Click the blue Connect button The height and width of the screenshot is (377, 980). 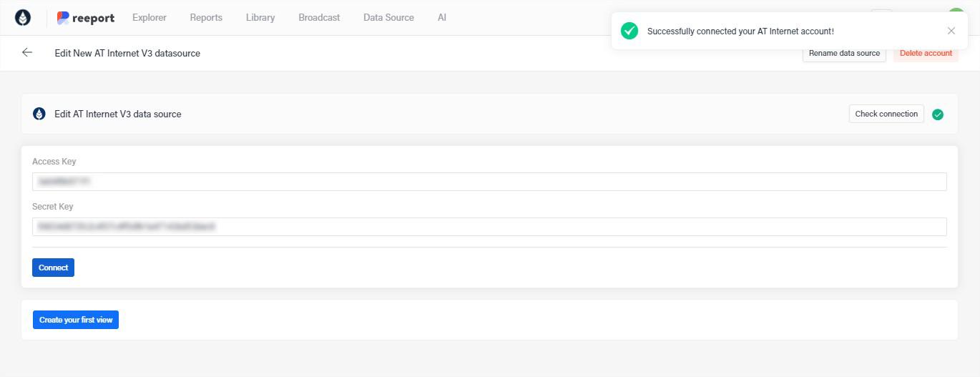pos(53,268)
